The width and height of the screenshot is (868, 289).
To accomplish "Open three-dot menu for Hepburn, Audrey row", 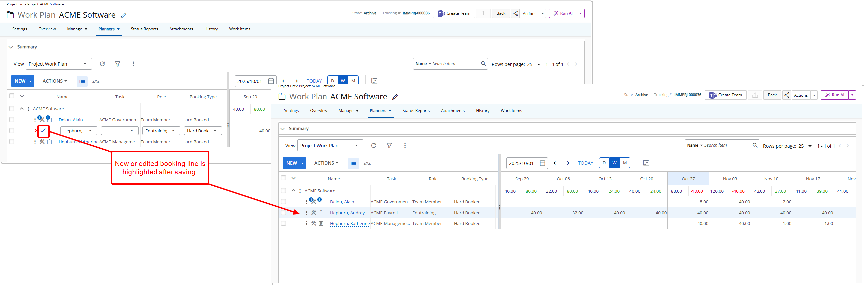I will pyautogui.click(x=306, y=213).
